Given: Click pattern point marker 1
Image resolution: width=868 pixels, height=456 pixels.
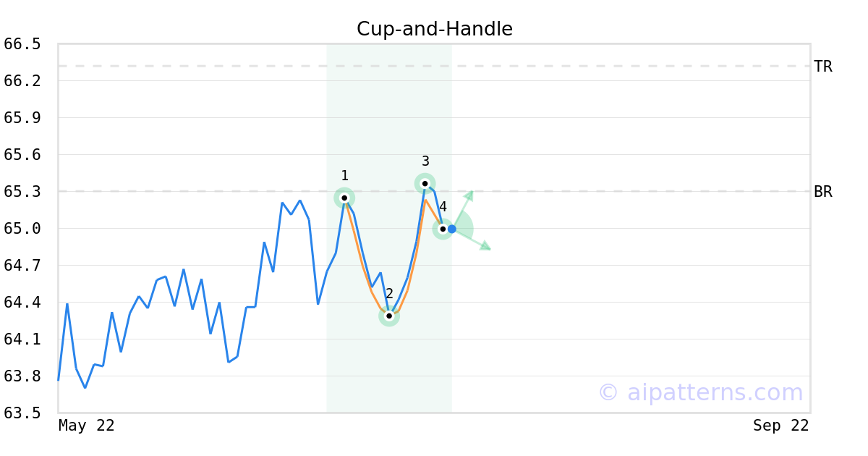Looking at the screenshot, I should coord(344,198).
